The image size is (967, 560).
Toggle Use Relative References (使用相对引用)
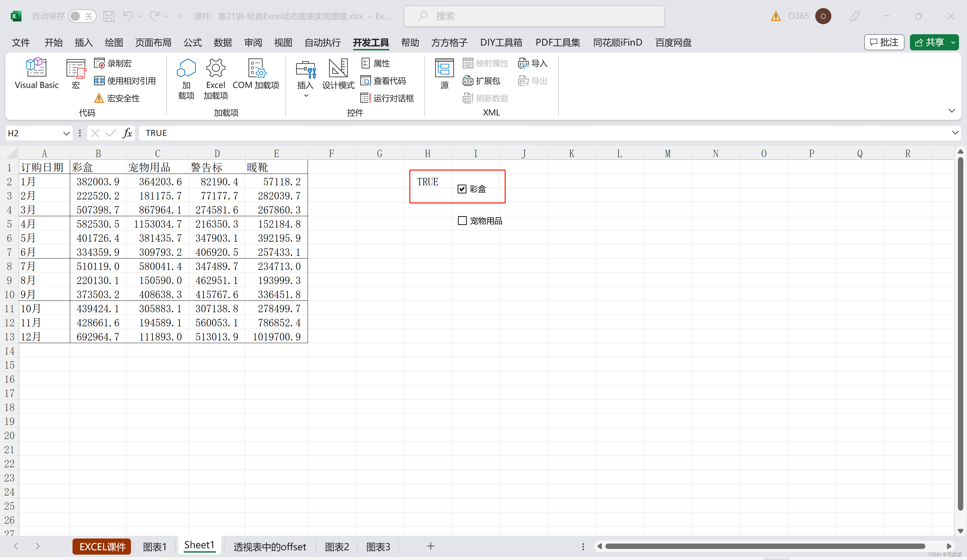coord(125,81)
